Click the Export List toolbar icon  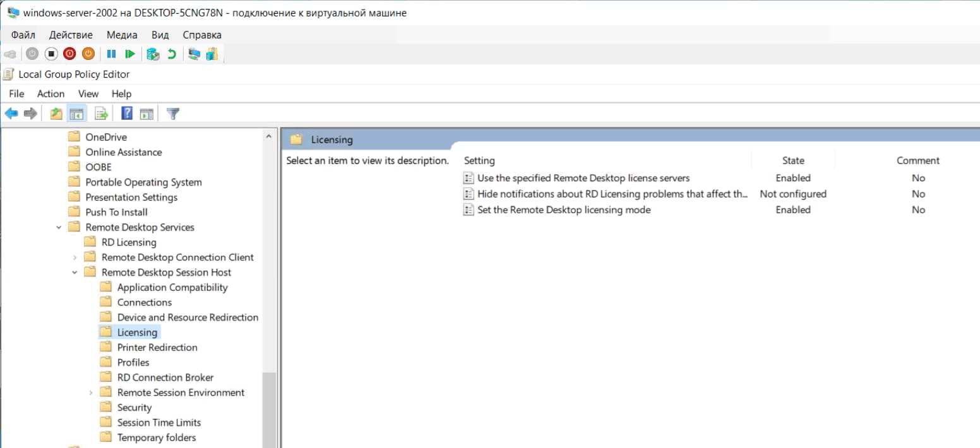pyautogui.click(x=101, y=114)
